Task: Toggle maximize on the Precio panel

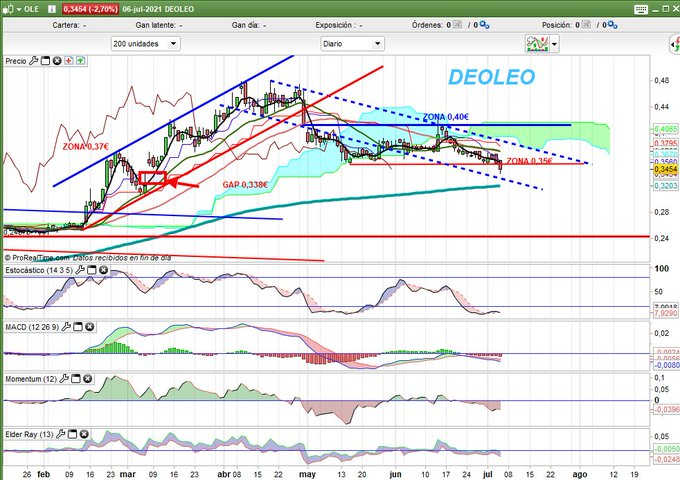Action: (x=46, y=61)
